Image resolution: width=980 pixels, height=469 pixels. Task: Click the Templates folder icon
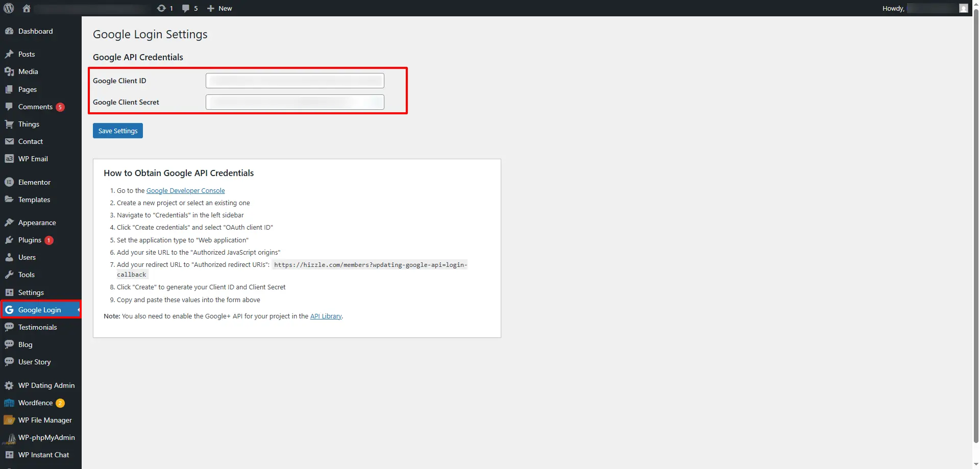pyautogui.click(x=9, y=200)
